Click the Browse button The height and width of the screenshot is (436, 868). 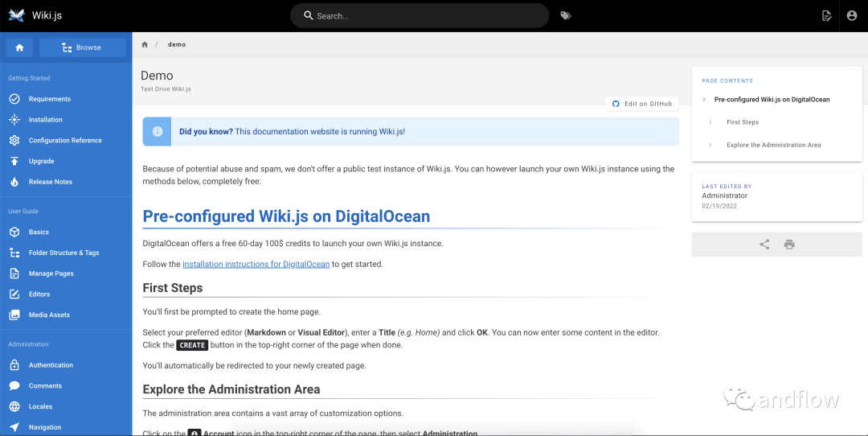click(x=82, y=47)
